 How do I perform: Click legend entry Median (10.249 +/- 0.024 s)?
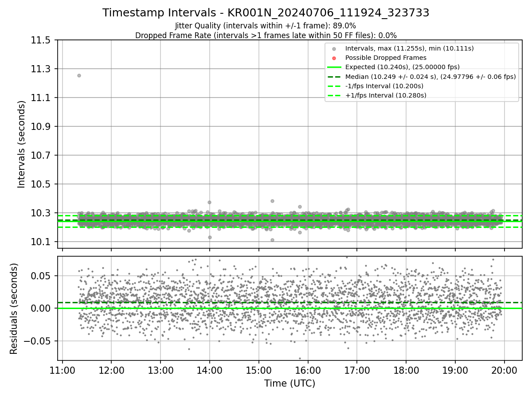click(x=430, y=77)
